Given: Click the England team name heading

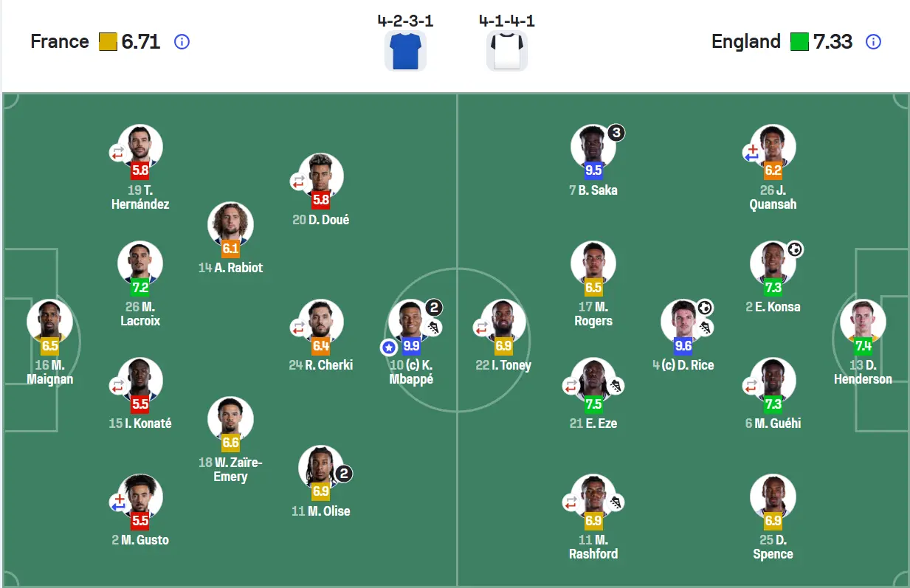Looking at the screenshot, I should point(745,42).
